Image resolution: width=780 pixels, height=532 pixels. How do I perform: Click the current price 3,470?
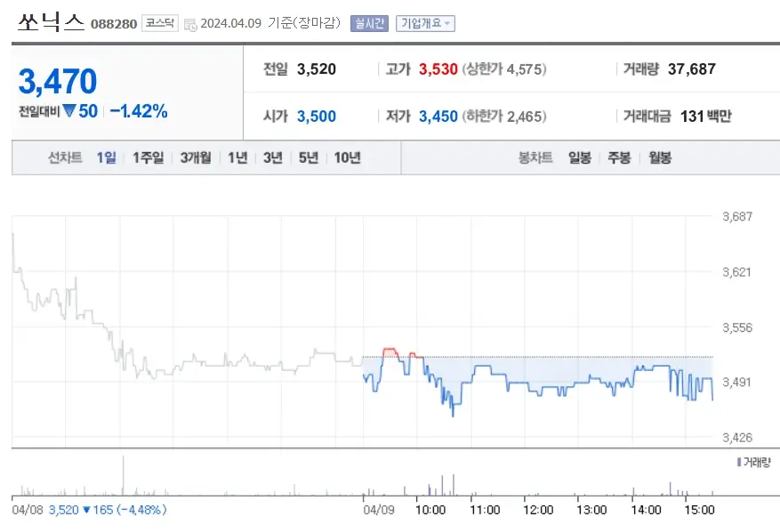coord(58,81)
